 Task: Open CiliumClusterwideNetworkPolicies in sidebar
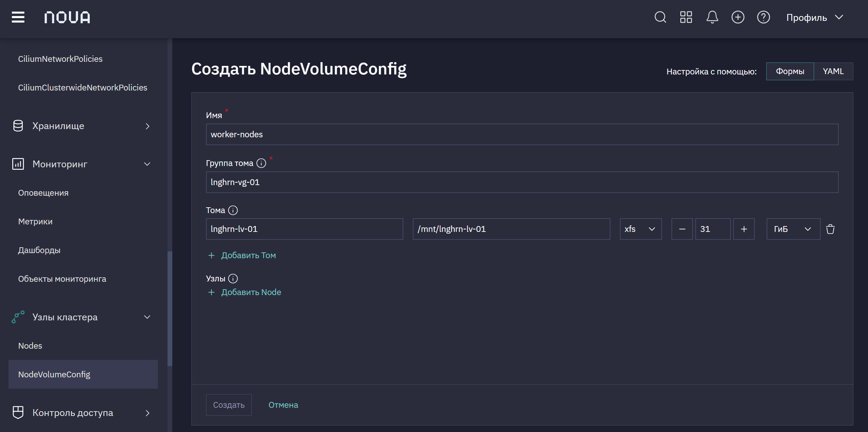[83, 87]
